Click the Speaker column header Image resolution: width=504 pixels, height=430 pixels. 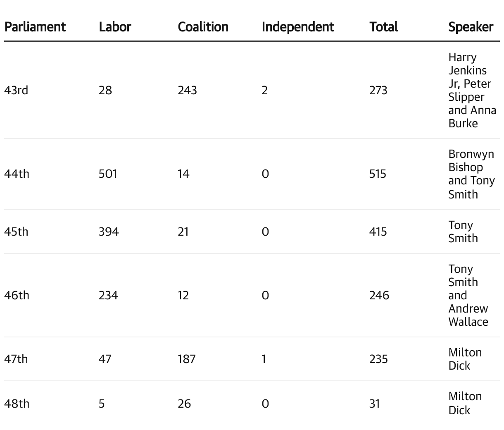471,27
